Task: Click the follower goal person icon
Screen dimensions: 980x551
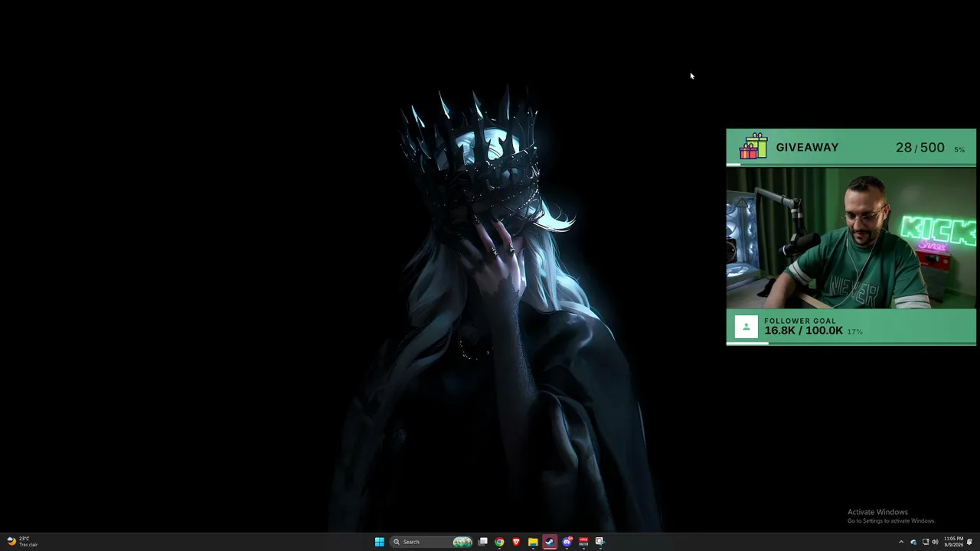Action: point(746,327)
